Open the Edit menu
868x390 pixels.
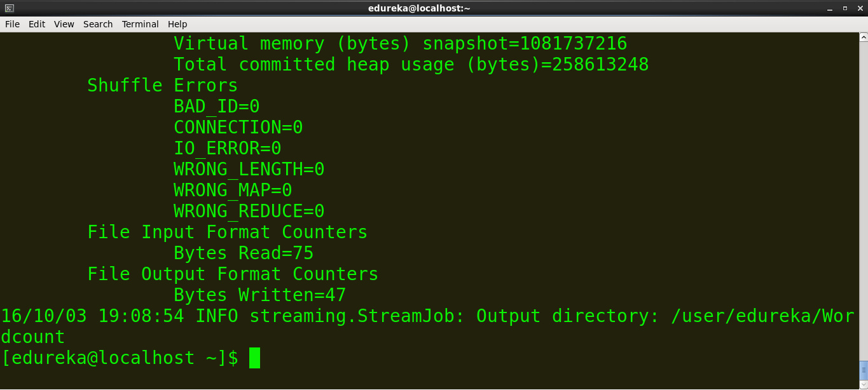(x=36, y=24)
